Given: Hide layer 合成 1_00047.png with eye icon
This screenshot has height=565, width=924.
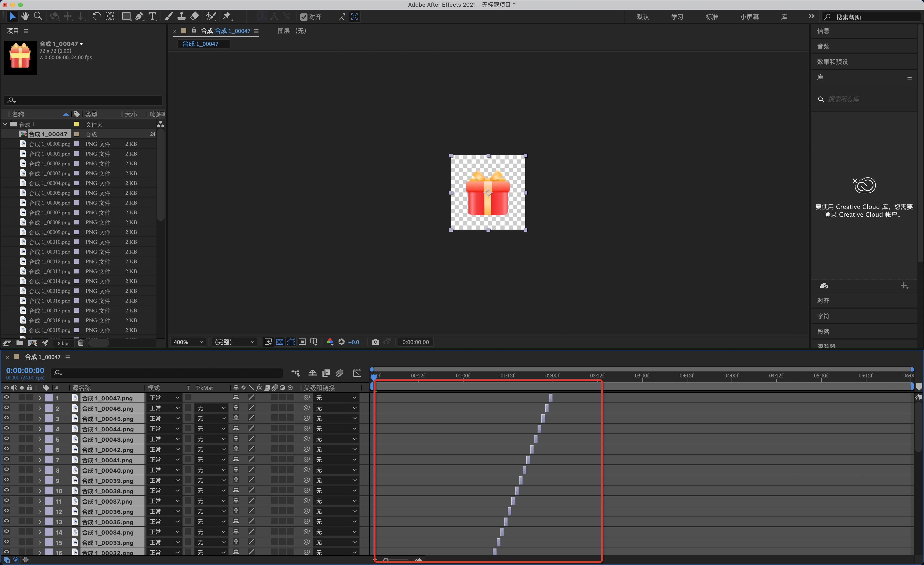Looking at the screenshot, I should point(6,397).
